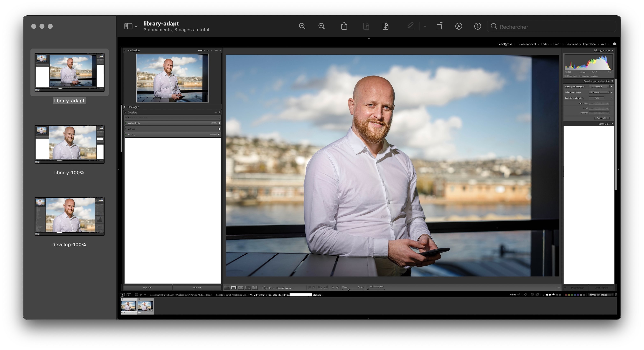Open the sidebar view options chevron
Screen dimensions: 644x350
136,27
